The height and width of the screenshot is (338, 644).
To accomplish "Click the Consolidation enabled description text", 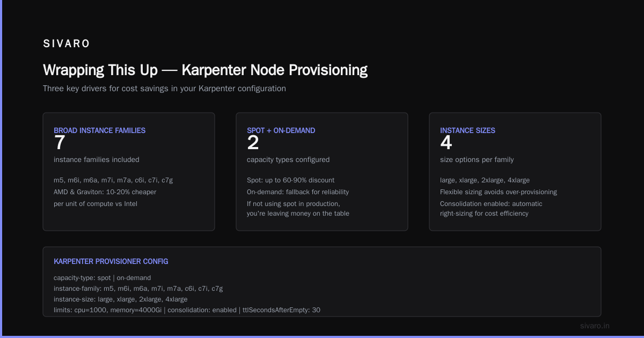I will (x=491, y=209).
